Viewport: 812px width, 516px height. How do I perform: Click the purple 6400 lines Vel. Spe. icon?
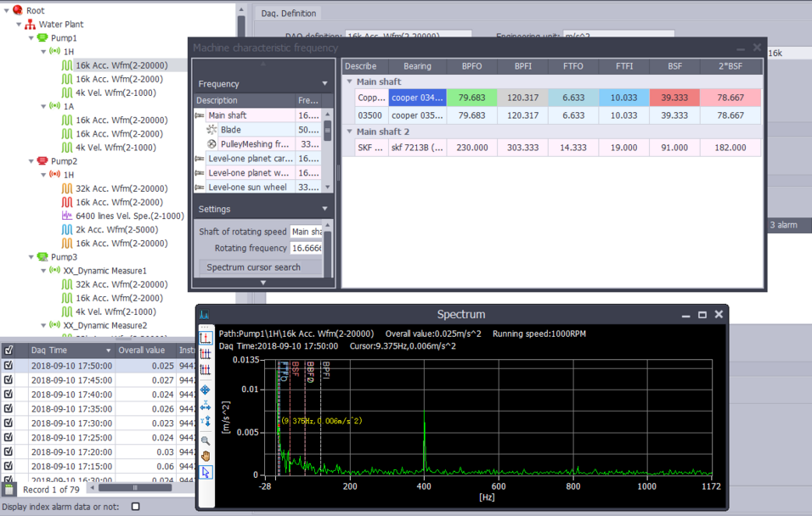(67, 216)
